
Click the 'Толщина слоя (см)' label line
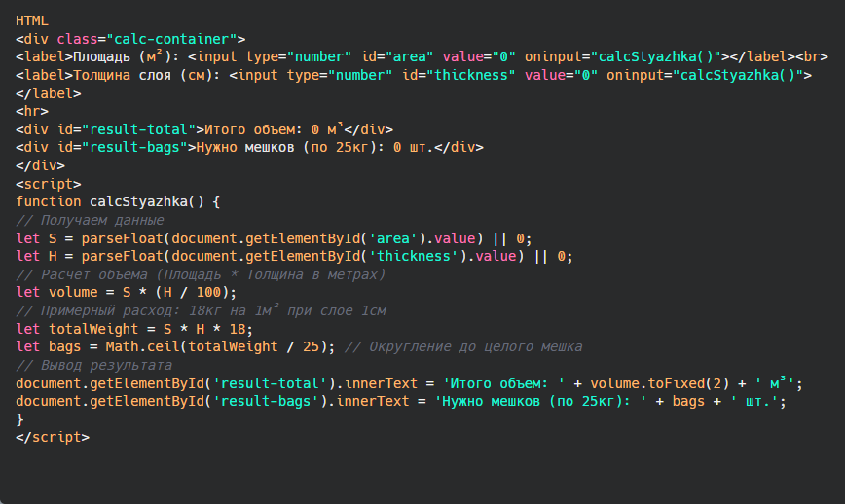coord(414,75)
